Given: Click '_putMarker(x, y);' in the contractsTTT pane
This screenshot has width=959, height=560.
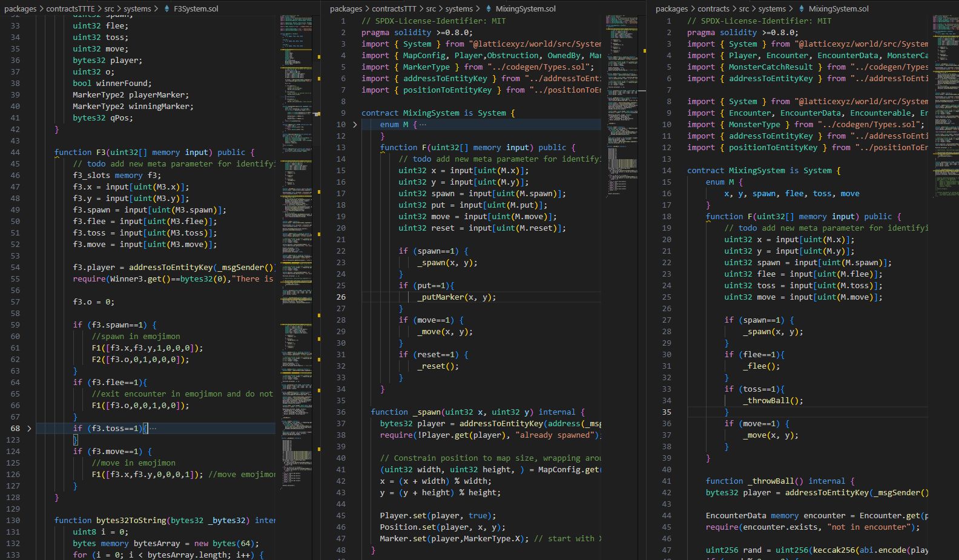Looking at the screenshot, I should 456,297.
